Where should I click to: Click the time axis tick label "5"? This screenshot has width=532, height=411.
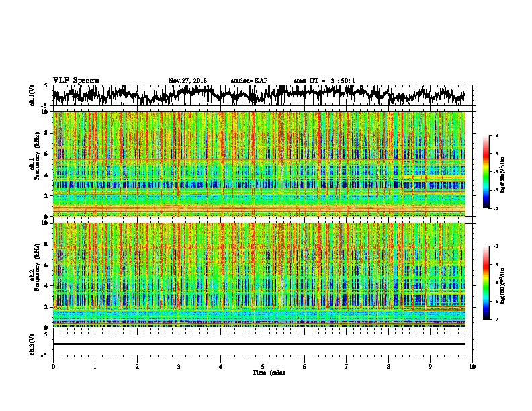pos(263,367)
